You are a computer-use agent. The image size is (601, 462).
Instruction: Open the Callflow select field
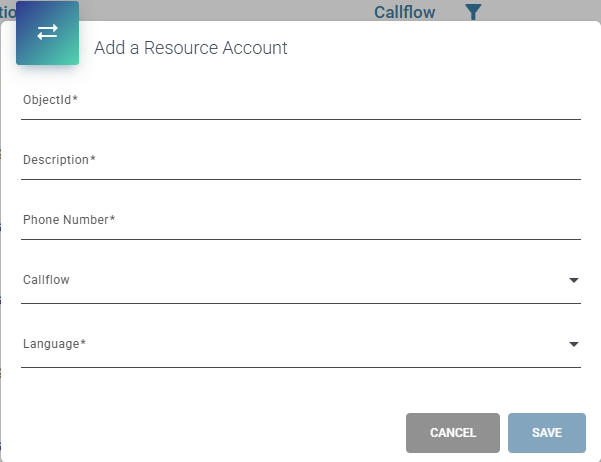[301, 283]
